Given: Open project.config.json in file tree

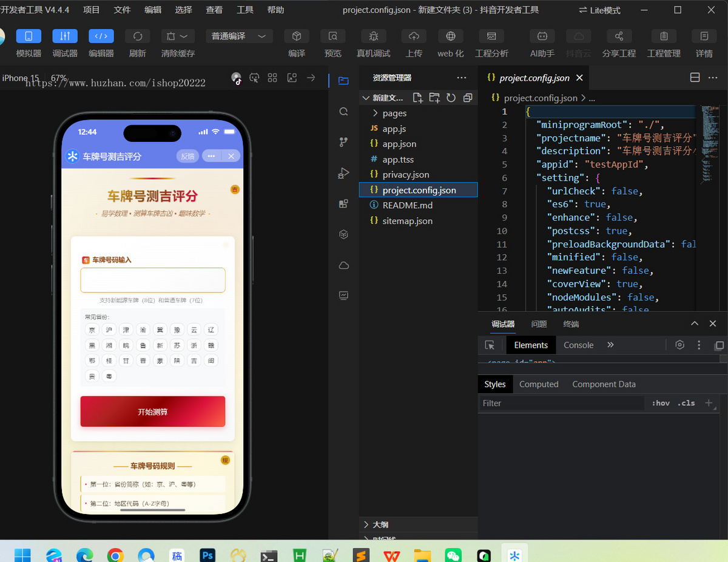Looking at the screenshot, I should coord(419,190).
